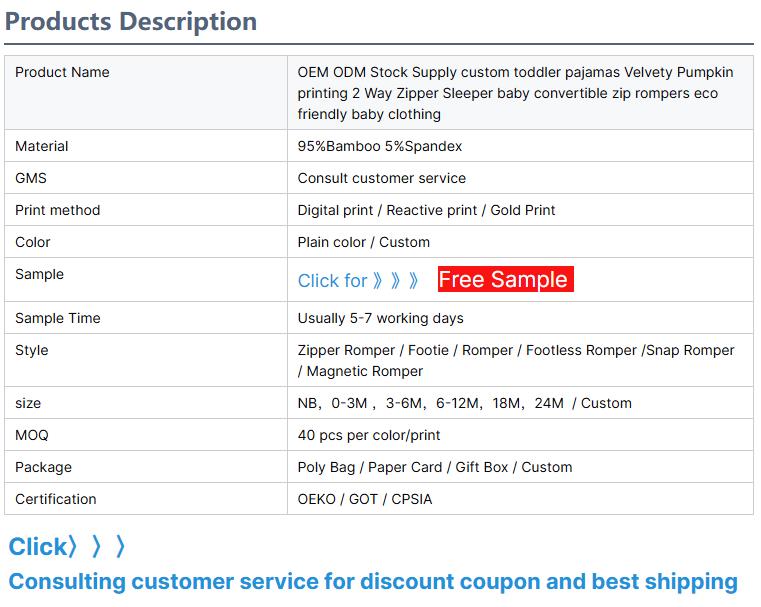Click "Consult customer service" in GMS row

point(381,178)
